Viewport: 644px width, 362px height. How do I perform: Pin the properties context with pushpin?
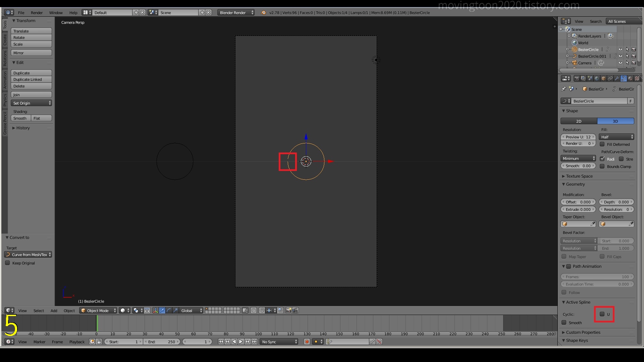click(x=563, y=89)
